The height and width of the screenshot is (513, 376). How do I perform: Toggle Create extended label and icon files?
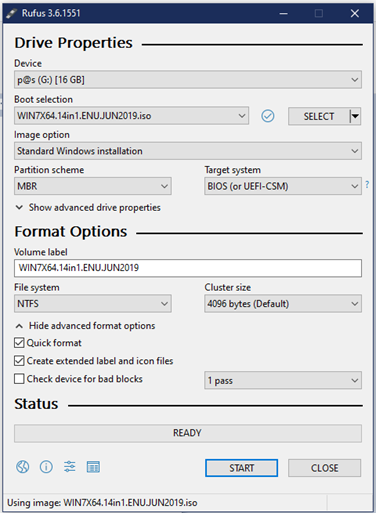click(19, 361)
